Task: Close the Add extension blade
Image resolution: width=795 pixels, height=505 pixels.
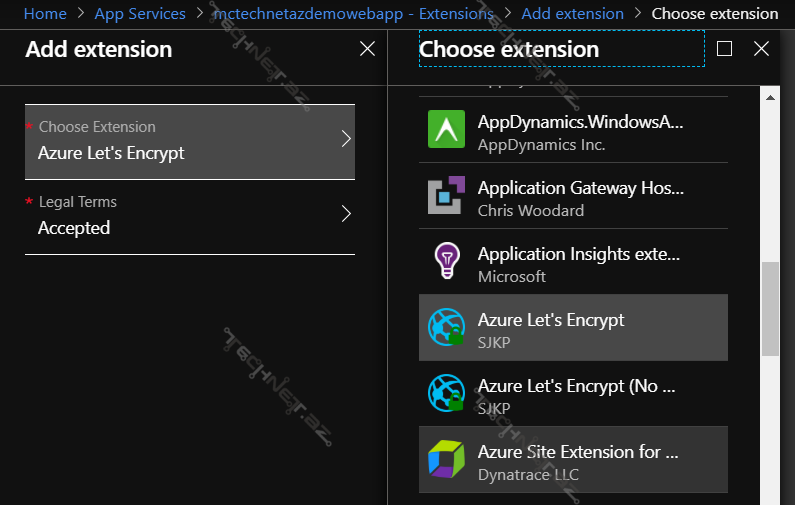Action: tap(367, 49)
